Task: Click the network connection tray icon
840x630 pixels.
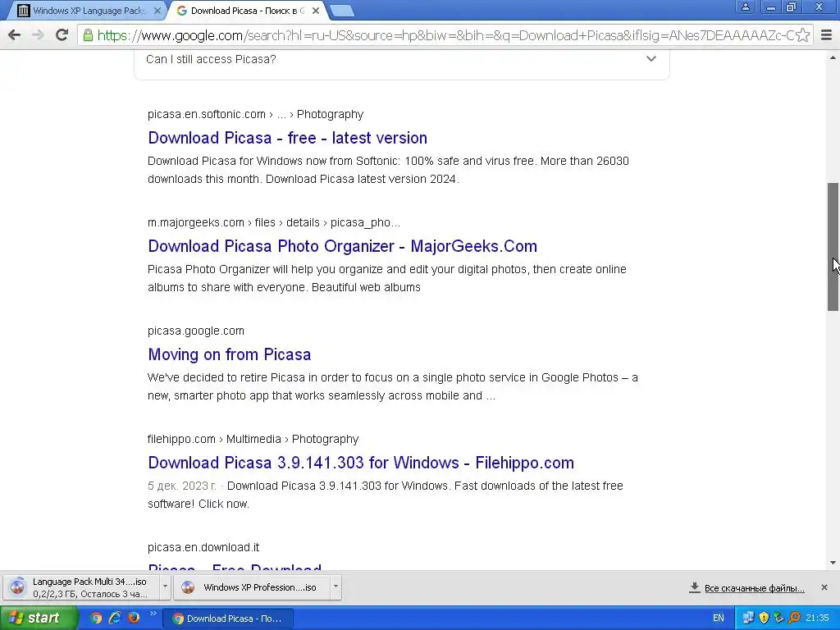Action: [748, 619]
